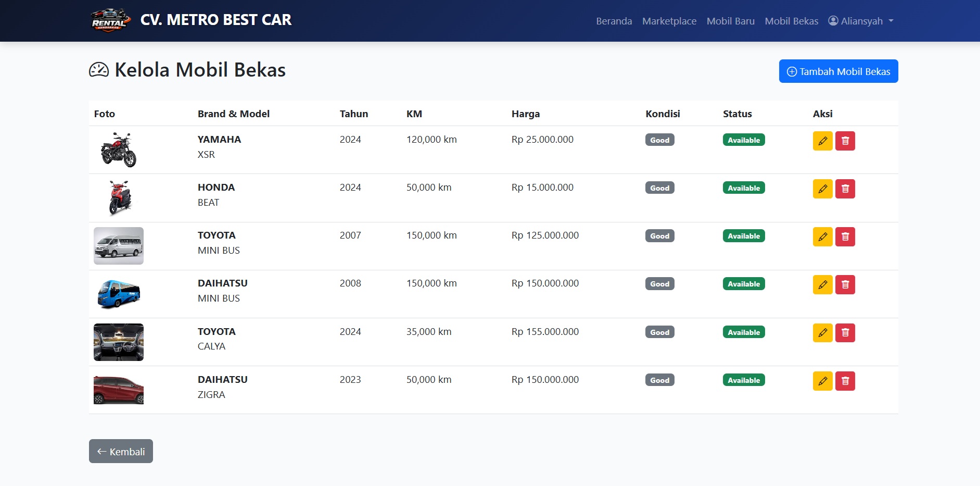Click pencil icon for Toyota Mini Bus
980x486 pixels.
click(x=822, y=236)
